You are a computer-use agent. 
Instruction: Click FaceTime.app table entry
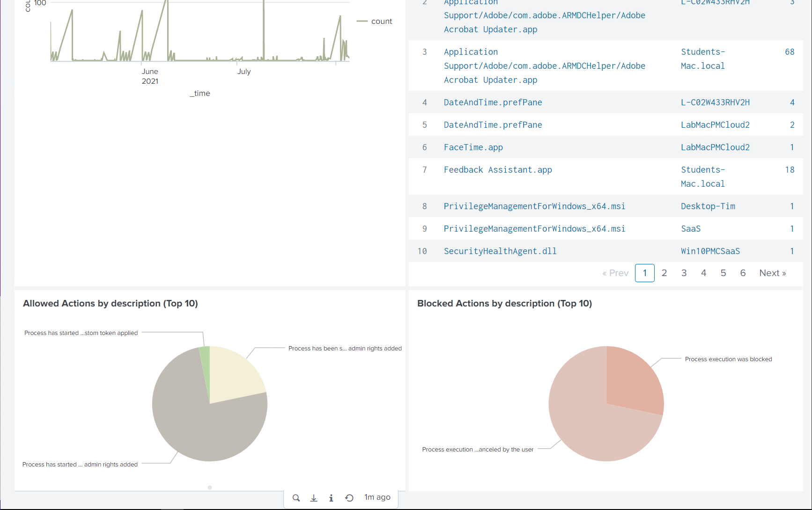(473, 147)
